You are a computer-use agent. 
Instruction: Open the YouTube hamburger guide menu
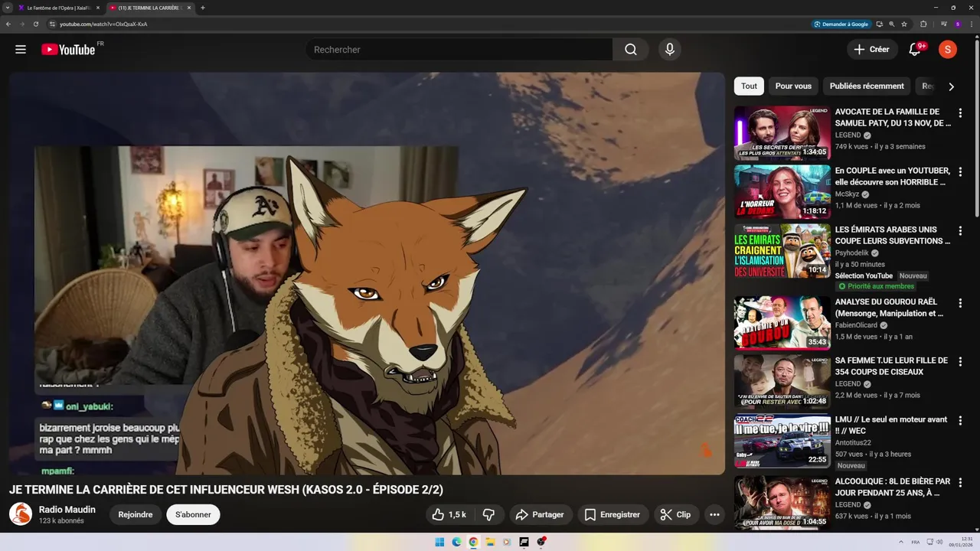pyautogui.click(x=21, y=50)
